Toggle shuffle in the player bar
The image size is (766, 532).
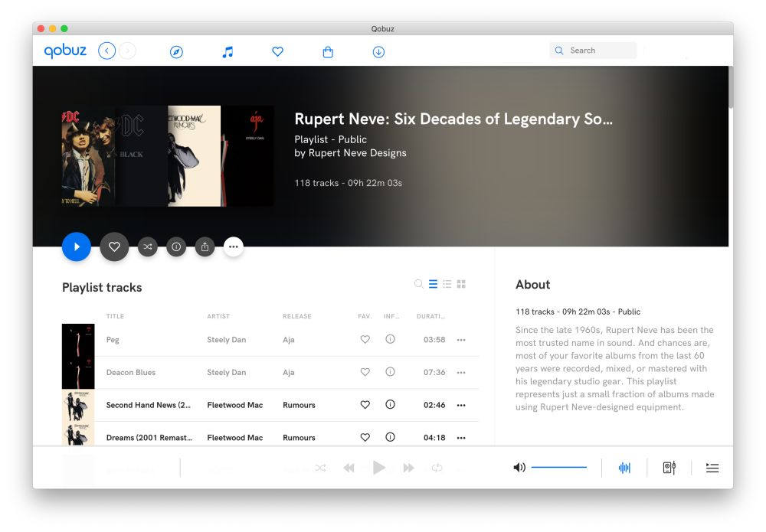(320, 468)
